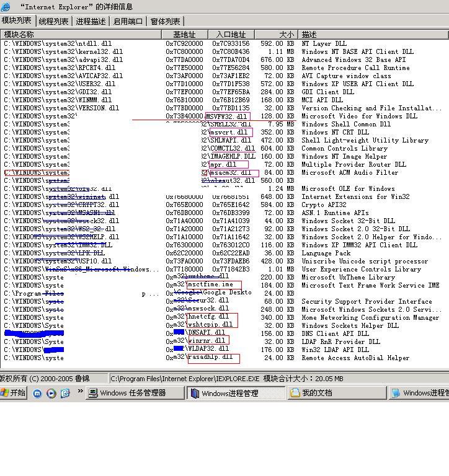Click WLDAP32.dll entry
Viewport: 449px width, 476px height.
point(208,348)
